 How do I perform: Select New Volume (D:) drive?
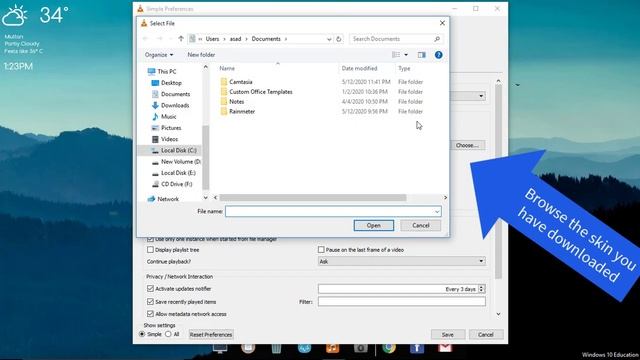[176, 162]
